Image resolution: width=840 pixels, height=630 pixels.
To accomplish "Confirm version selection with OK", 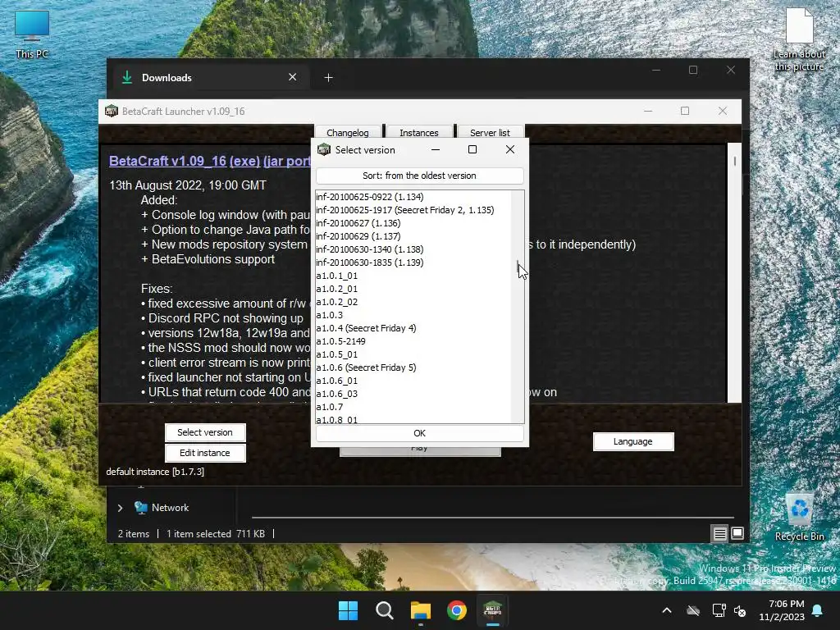I will (x=419, y=433).
